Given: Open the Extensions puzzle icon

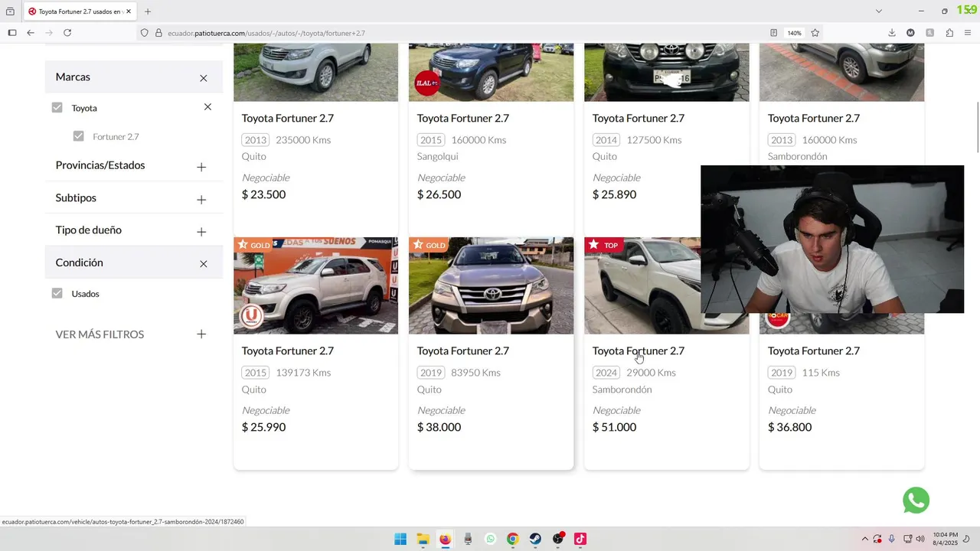Looking at the screenshot, I should click(949, 33).
